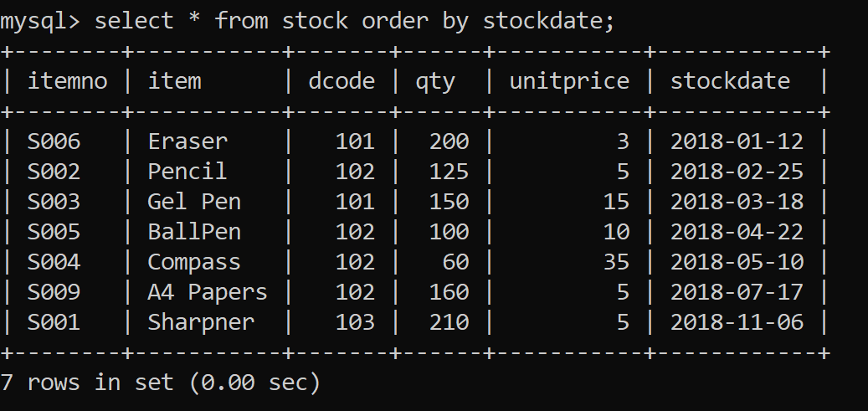Click the date 2018-11-06
Screen dimensions: 868x411
pyautogui.click(x=737, y=322)
